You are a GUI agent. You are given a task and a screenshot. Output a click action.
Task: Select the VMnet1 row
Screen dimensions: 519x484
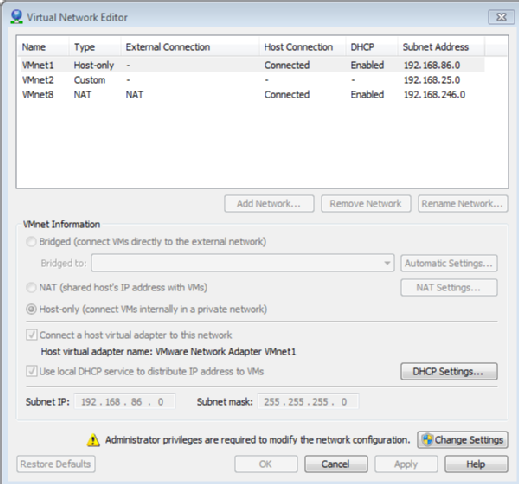coord(252,65)
